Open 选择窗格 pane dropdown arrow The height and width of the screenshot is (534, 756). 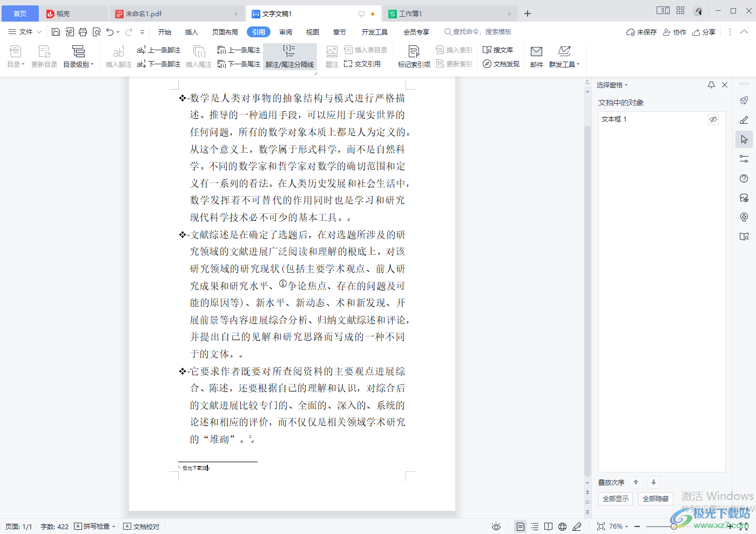tap(626, 85)
